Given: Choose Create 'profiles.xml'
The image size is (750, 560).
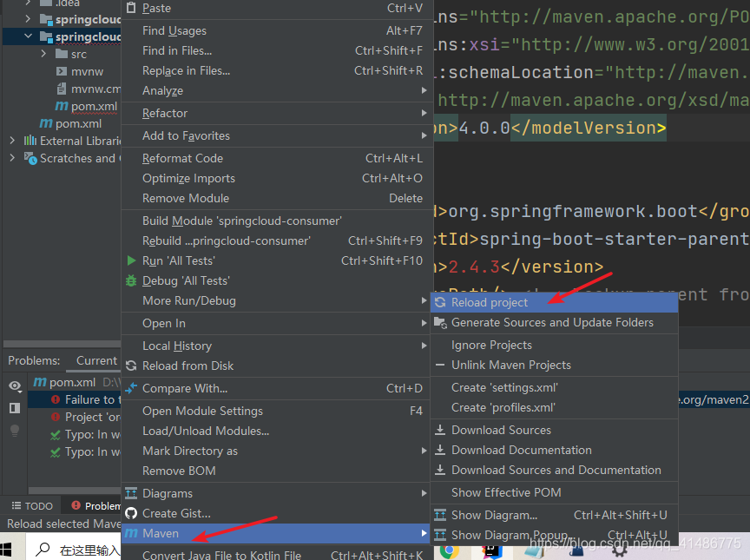Looking at the screenshot, I should [555, 407].
